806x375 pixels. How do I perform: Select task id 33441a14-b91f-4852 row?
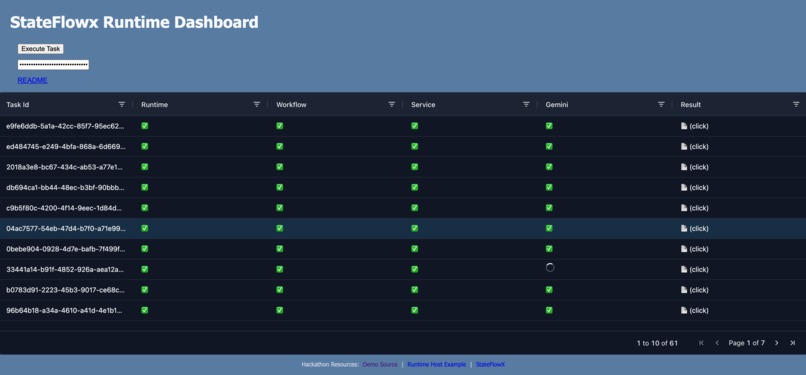pos(403,269)
